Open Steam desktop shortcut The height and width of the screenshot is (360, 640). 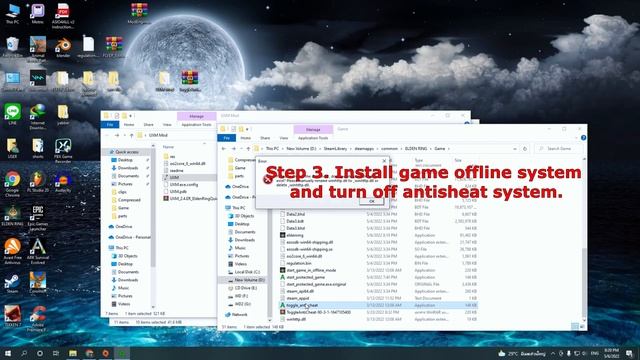[12, 284]
